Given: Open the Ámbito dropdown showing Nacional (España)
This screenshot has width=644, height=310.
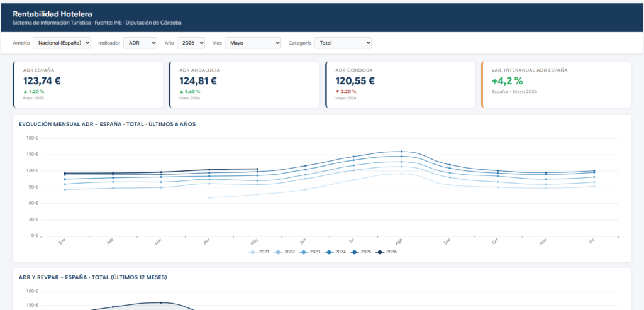Looking at the screenshot, I should coord(62,43).
